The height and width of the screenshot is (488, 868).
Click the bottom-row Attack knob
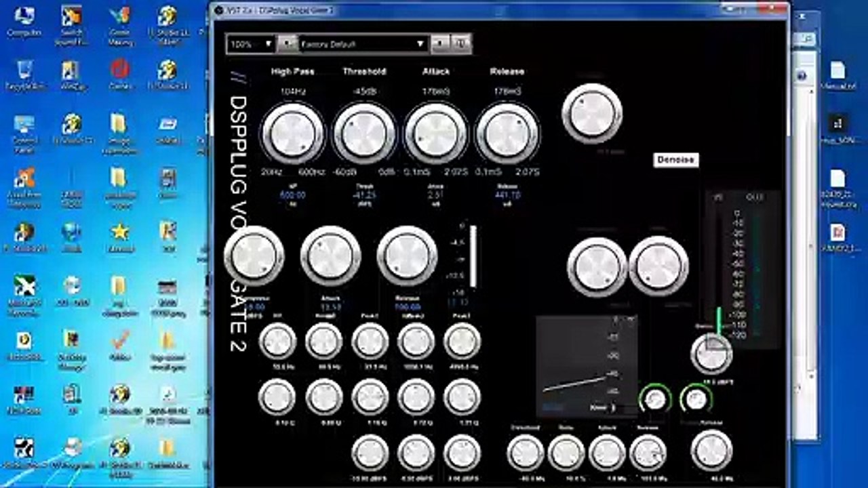(x=607, y=453)
